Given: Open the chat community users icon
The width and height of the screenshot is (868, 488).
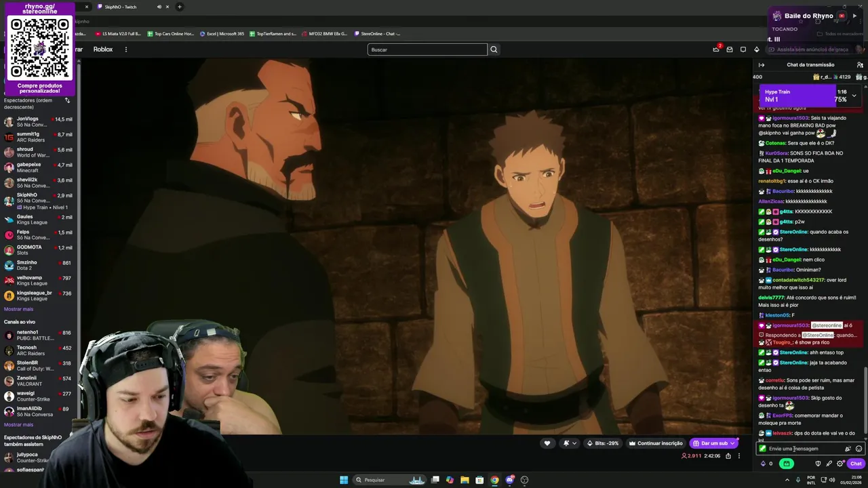Looking at the screenshot, I should tap(860, 65).
